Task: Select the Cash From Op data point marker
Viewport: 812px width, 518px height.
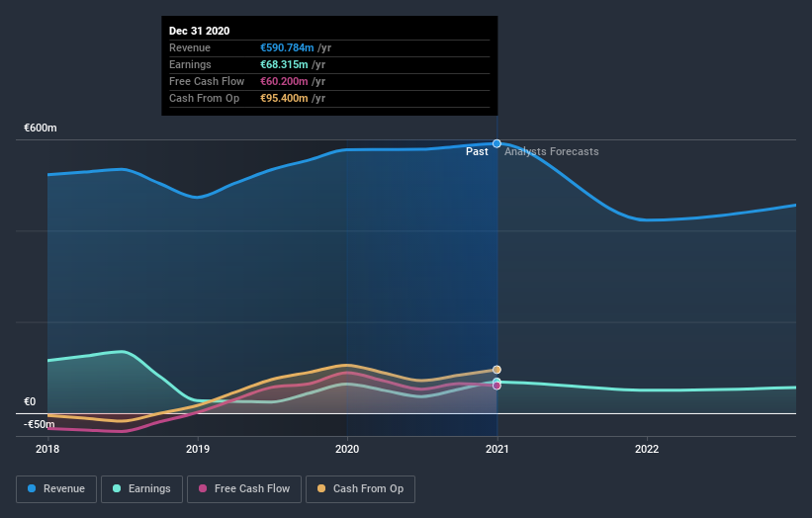Action: point(496,370)
